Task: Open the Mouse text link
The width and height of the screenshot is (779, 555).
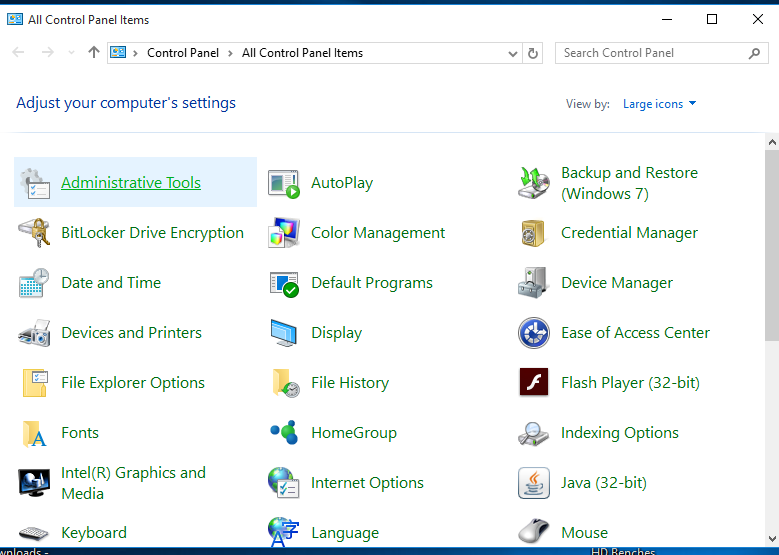Action: (x=585, y=533)
